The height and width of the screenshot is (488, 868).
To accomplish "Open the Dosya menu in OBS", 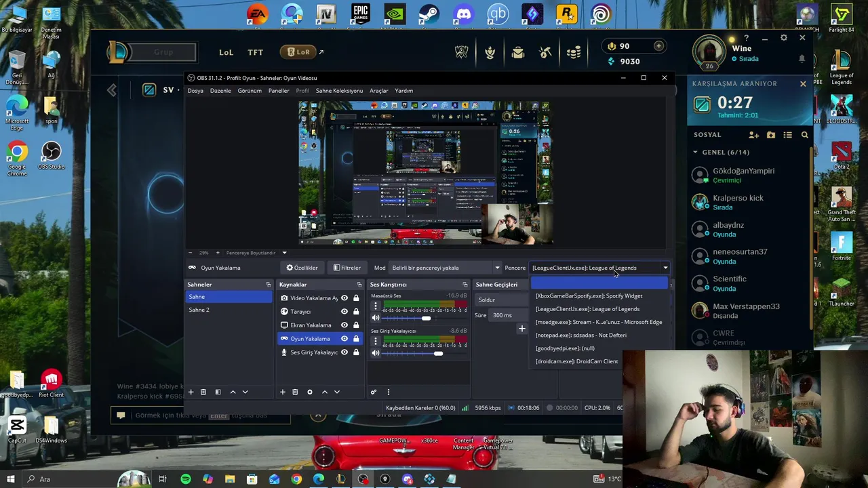I will [x=195, y=91].
